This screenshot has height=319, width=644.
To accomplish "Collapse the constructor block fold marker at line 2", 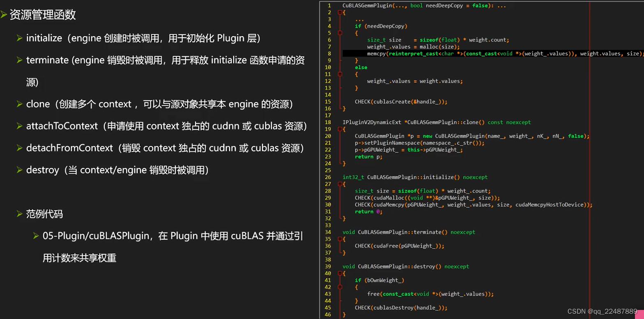I will click(340, 12).
